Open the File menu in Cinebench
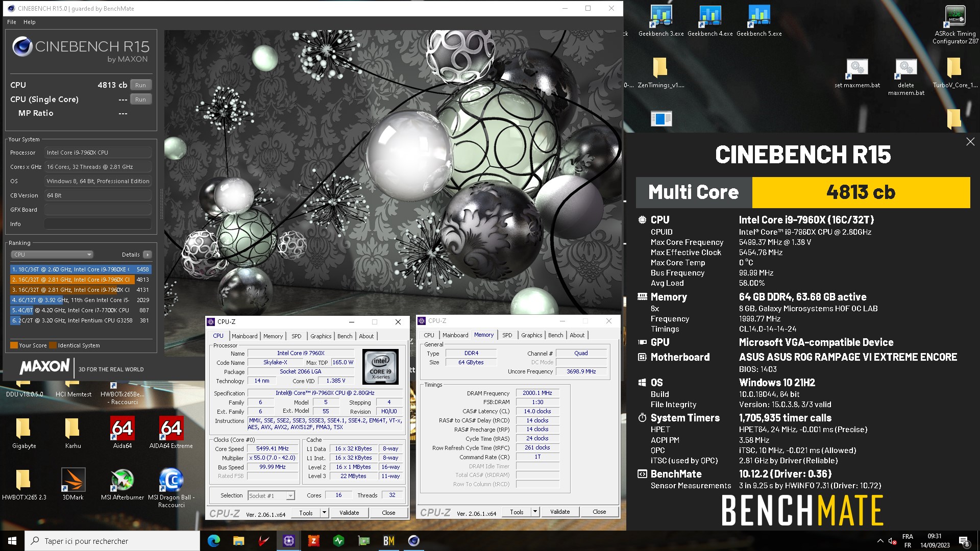The width and height of the screenshot is (980, 551). pos(12,22)
